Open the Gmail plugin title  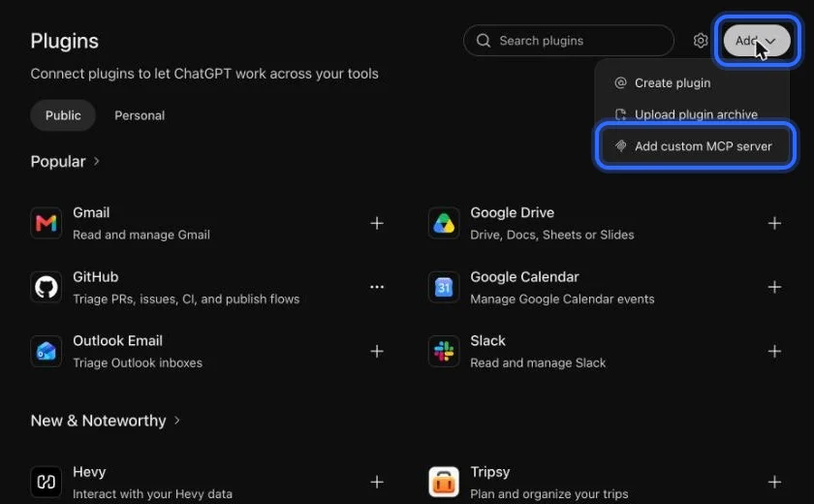91,213
